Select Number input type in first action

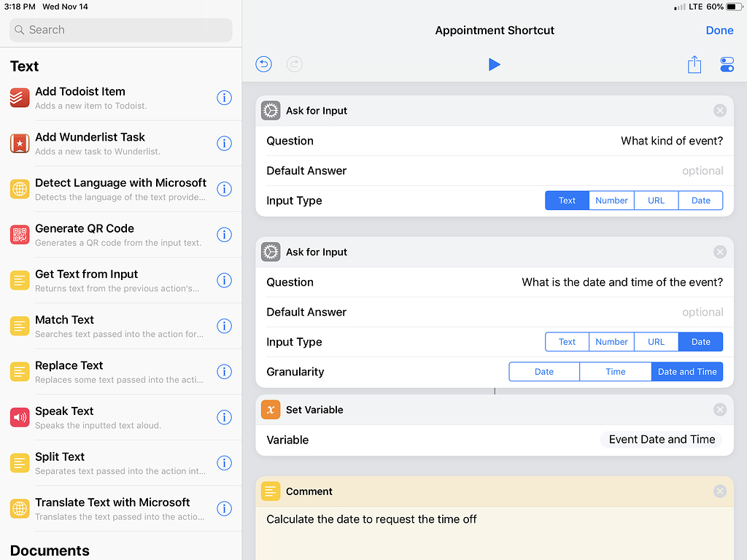coord(611,201)
